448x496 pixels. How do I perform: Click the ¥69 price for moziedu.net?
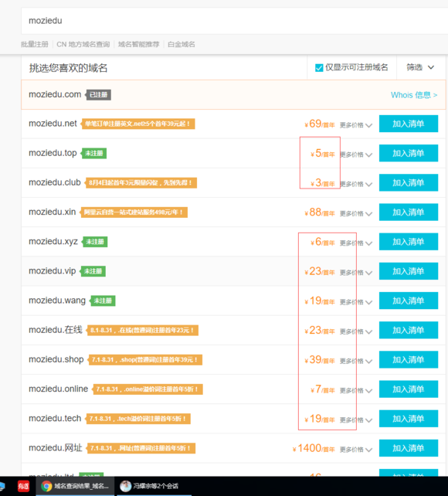click(x=319, y=124)
